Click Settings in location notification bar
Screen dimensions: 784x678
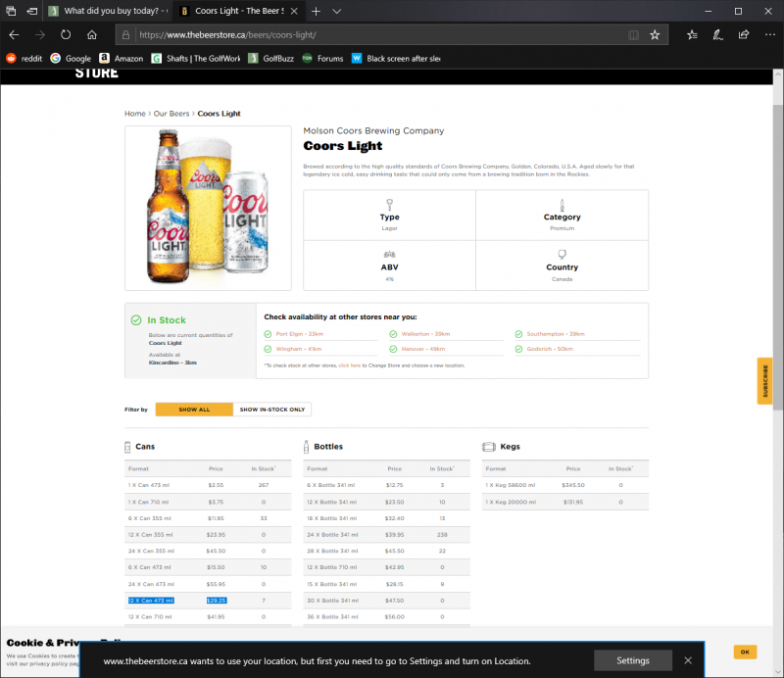[633, 660]
